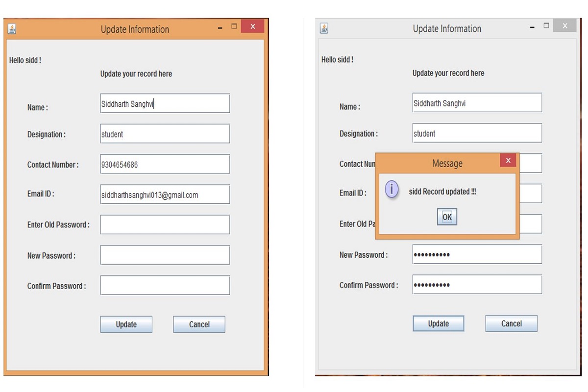This screenshot has width=588, height=392.
Task: Click the Contact Number field showing 9304654686
Action: [165, 165]
